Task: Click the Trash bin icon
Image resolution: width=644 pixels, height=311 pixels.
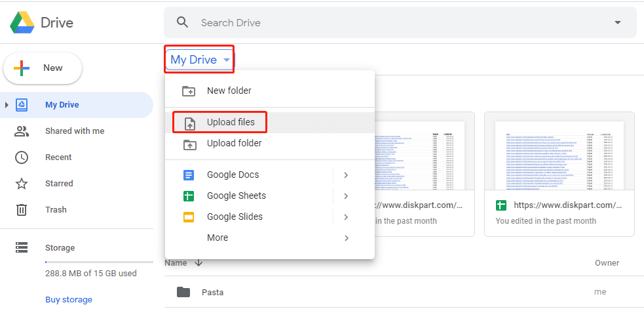Action: (x=22, y=210)
